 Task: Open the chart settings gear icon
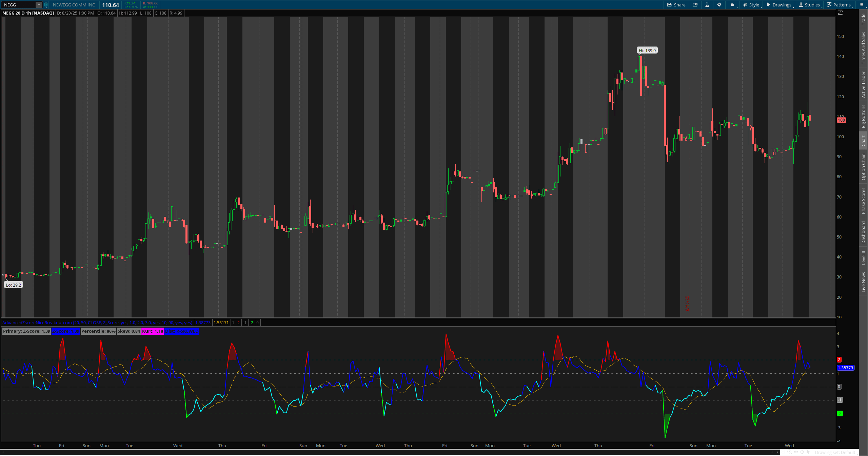[719, 5]
